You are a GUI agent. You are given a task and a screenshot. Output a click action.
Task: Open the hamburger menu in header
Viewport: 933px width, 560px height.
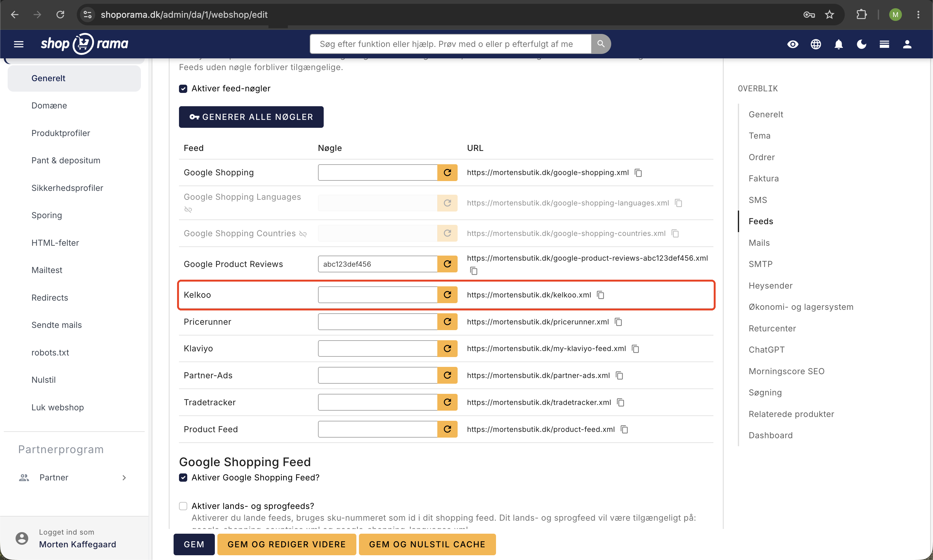[x=18, y=44]
